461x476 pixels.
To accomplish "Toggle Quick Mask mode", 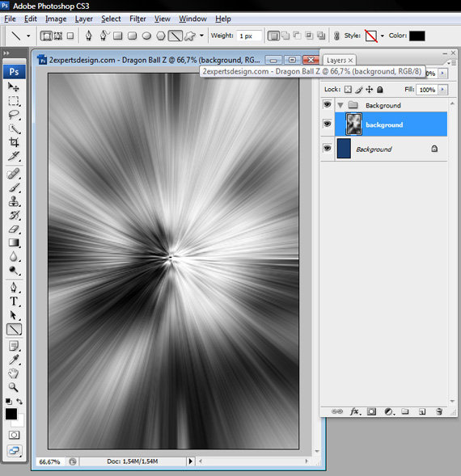I will coord(14,435).
